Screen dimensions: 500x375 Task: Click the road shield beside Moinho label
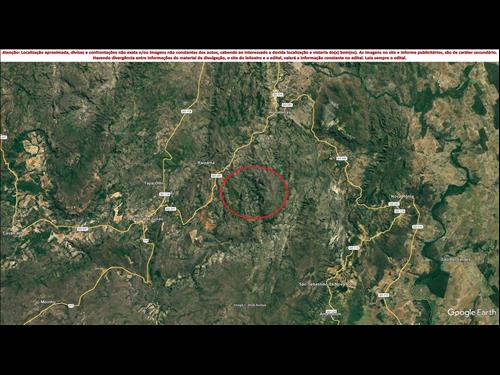(x=71, y=305)
